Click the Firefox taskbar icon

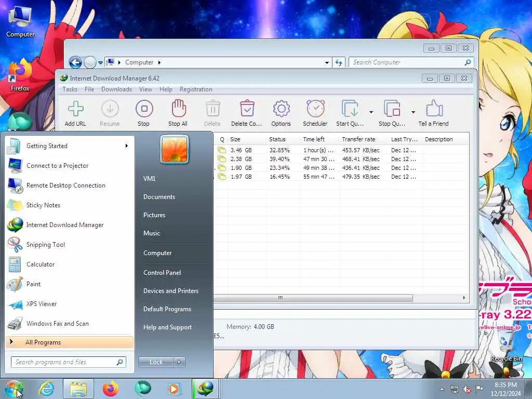[111, 389]
